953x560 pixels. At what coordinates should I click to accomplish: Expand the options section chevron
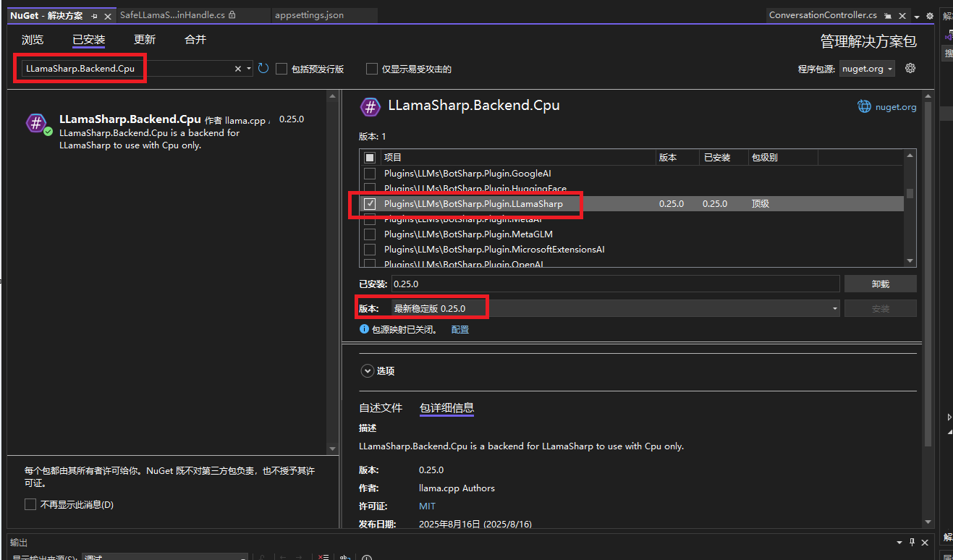point(367,371)
